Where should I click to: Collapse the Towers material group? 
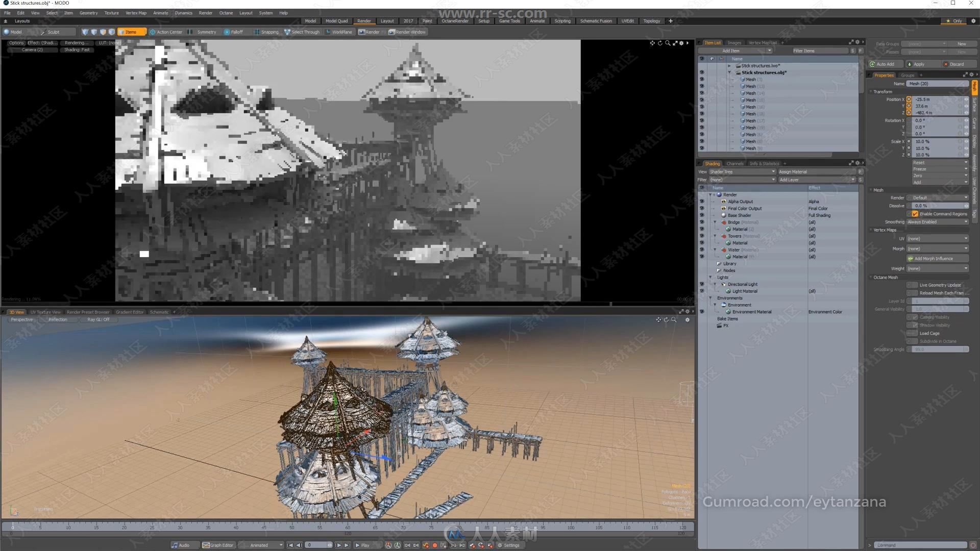pos(715,236)
